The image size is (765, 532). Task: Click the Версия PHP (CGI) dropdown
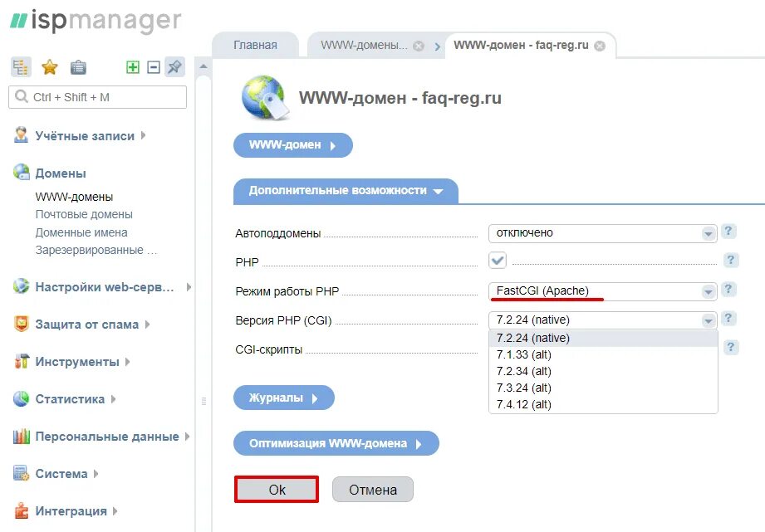[x=602, y=320]
